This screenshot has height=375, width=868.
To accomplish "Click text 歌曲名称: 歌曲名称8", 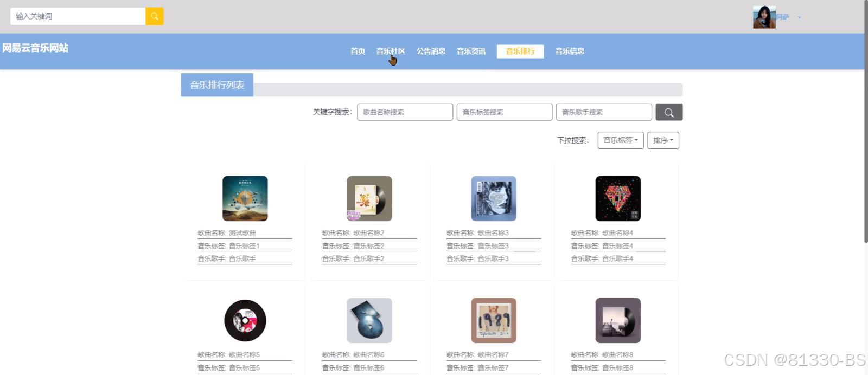I will coord(602,355).
